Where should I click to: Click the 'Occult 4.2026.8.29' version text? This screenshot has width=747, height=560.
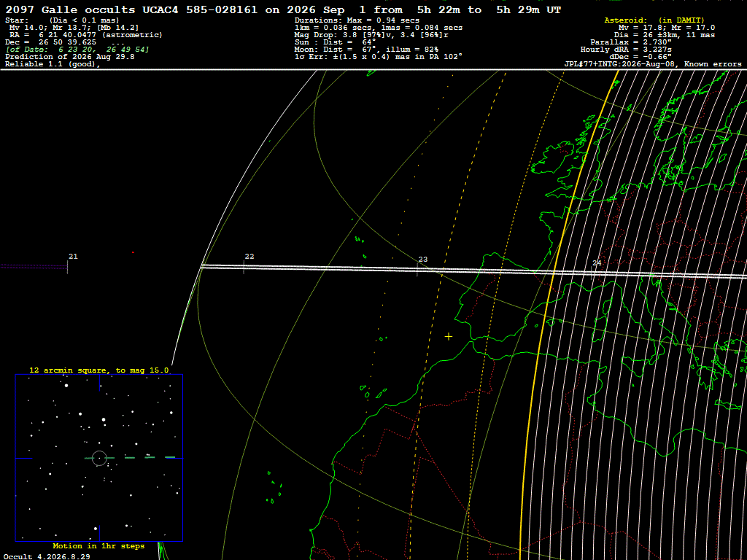coord(47,556)
